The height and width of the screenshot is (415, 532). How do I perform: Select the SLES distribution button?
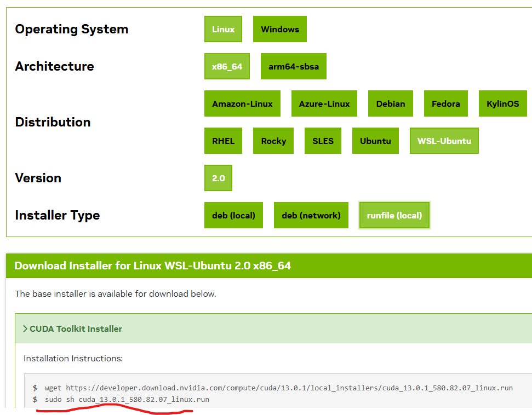pyautogui.click(x=323, y=141)
